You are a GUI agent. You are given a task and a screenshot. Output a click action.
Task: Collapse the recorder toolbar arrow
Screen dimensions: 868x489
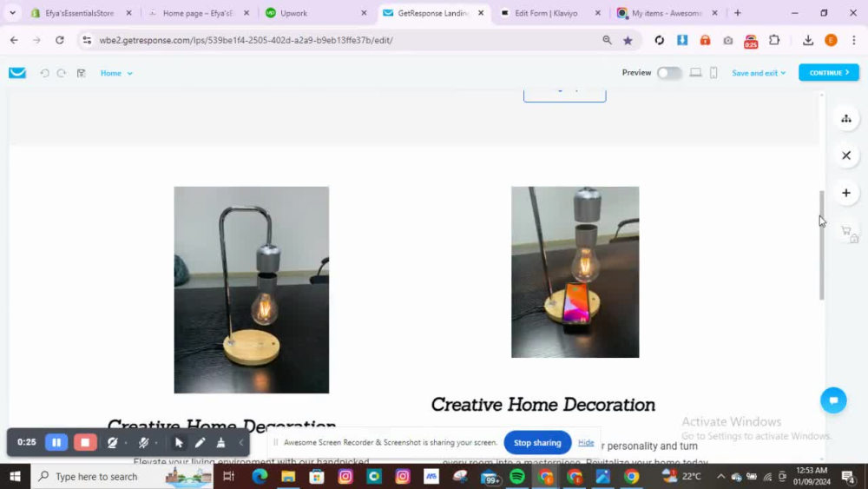(241, 442)
